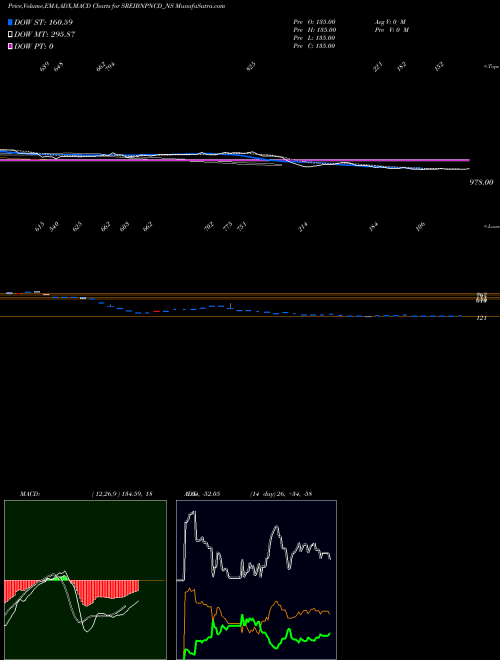Click the '<Tops' row label
The height and width of the screenshot is (660, 500).
491,67
